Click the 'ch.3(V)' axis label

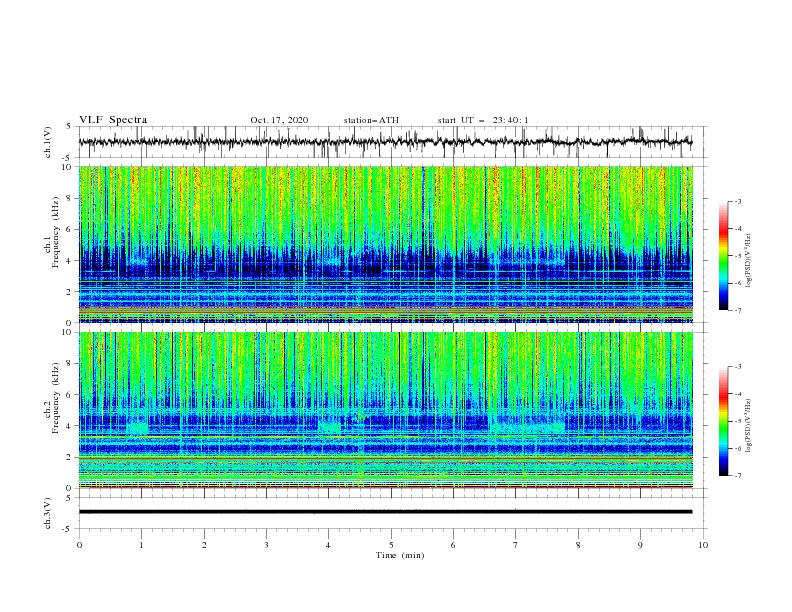(48, 513)
